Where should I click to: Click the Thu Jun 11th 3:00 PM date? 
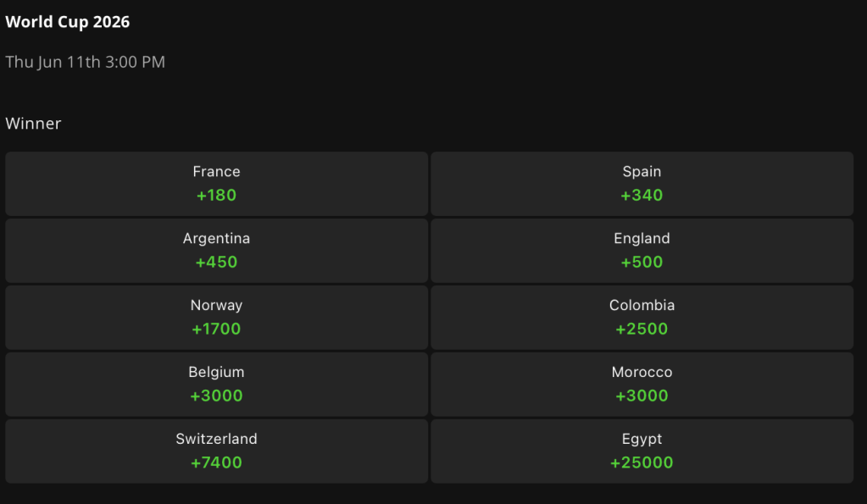[x=85, y=62]
